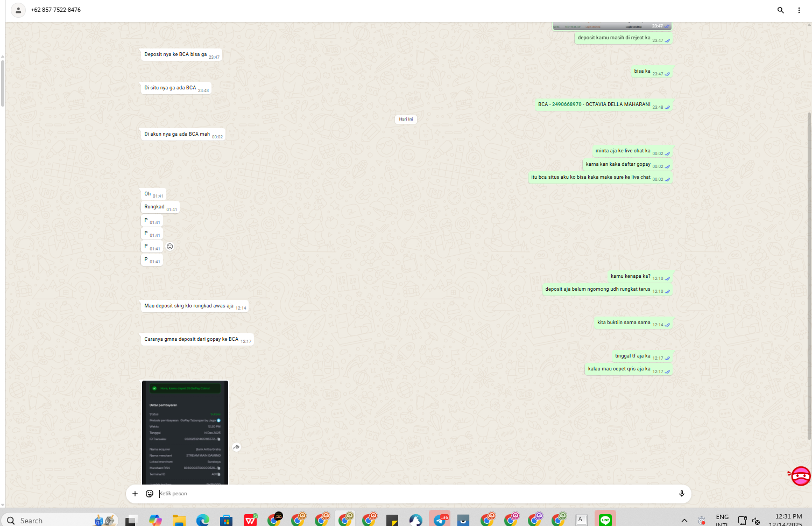Open volume control in system tray
The image size is (812, 526).
(756, 521)
